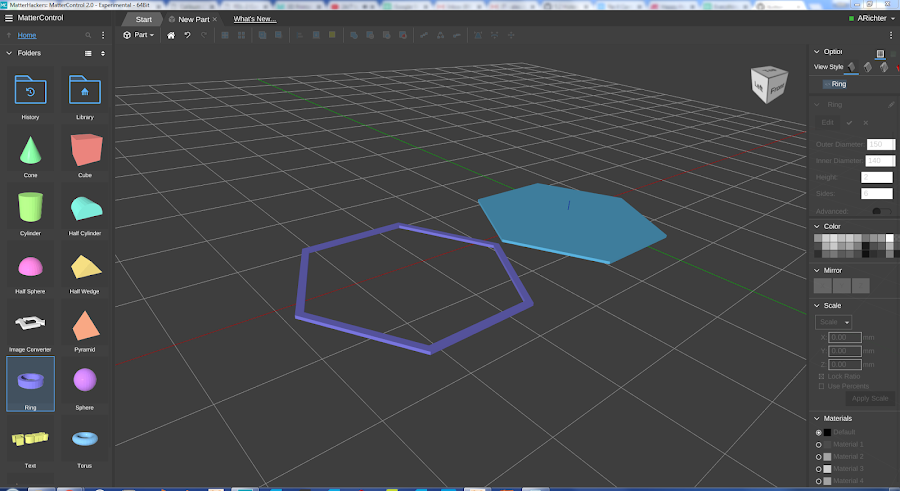Click the Home breadcrumb link
The width and height of the screenshot is (900, 491).
[x=27, y=36]
